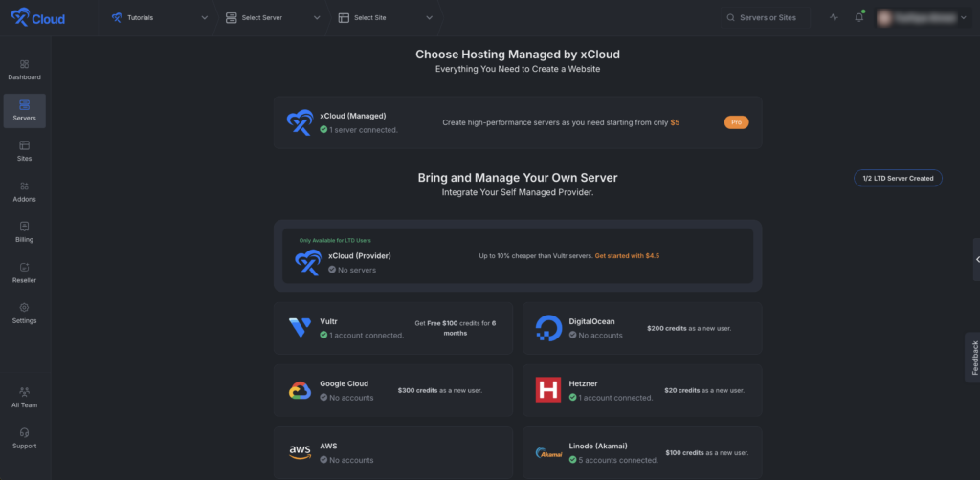Screen dimensions: 980x480
Task: Click the Vultr logo icon
Action: pyautogui.click(x=300, y=328)
